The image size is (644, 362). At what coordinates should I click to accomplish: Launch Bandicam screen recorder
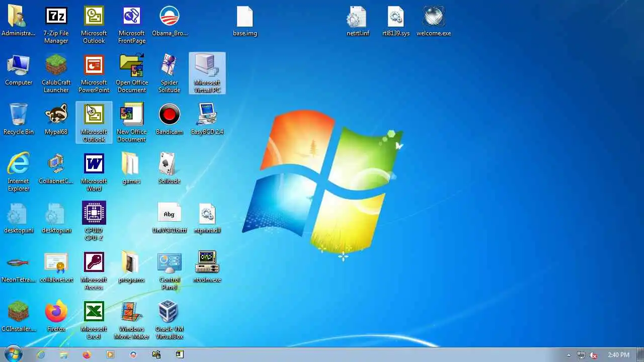(x=169, y=120)
